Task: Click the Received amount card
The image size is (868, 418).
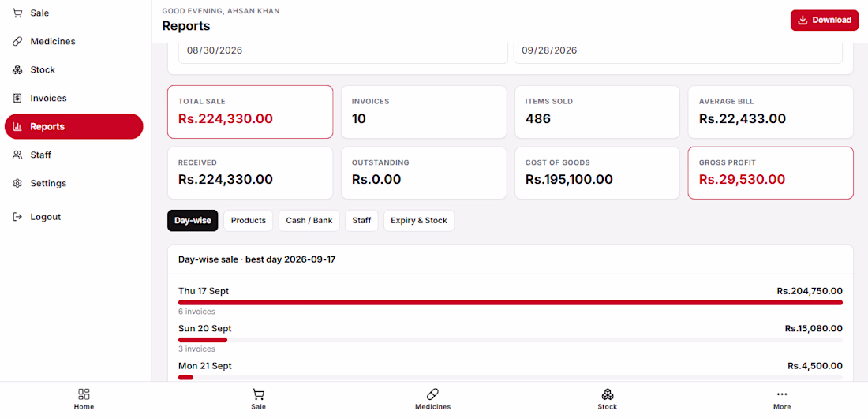Action: pos(250,173)
